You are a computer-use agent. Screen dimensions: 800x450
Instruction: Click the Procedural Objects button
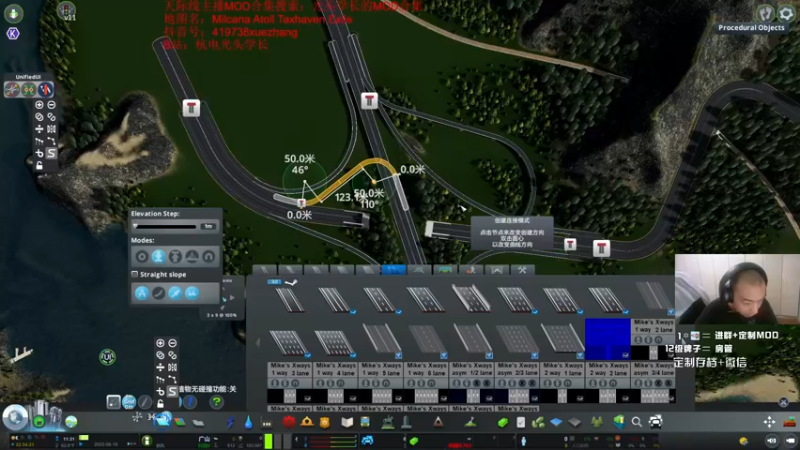(751, 28)
